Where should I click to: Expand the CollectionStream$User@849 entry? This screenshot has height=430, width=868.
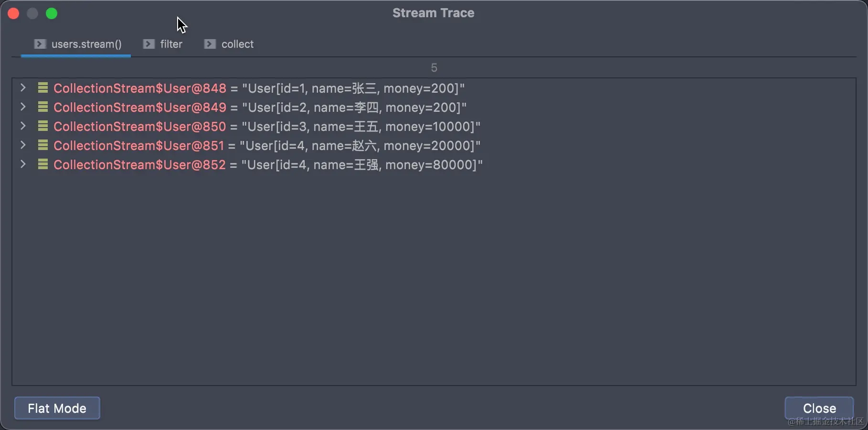tap(23, 107)
